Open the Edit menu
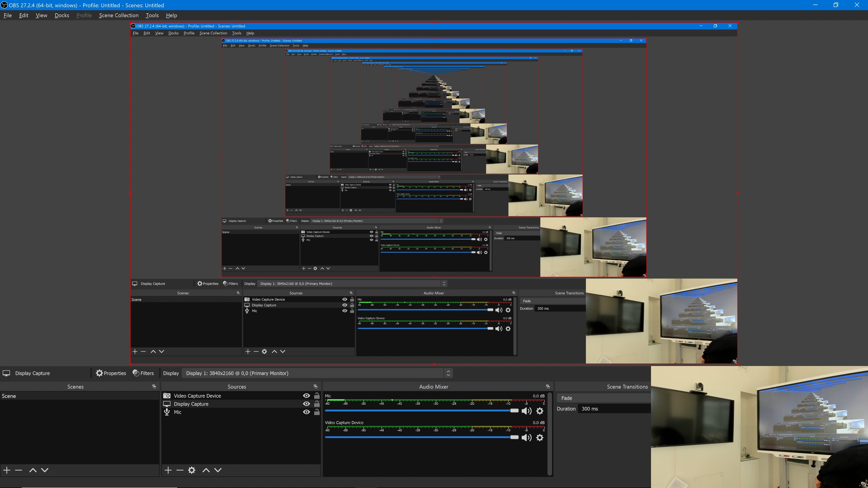Screen dimensions: 868x488 [24, 16]
